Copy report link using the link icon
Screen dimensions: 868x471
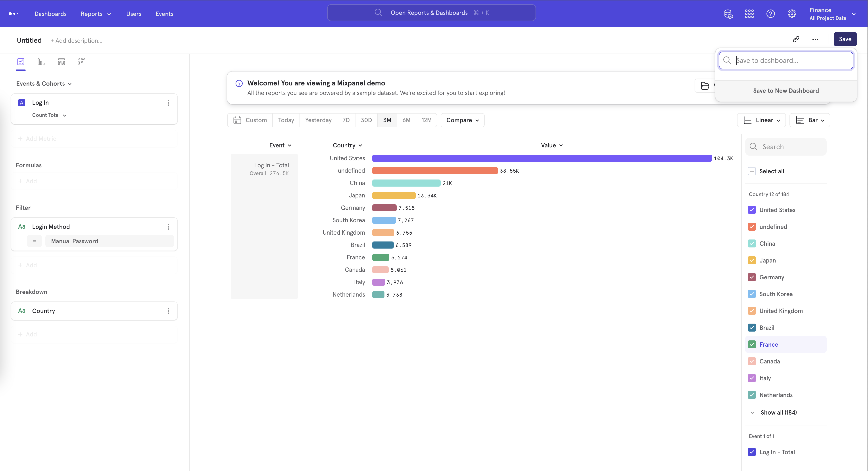coord(796,39)
